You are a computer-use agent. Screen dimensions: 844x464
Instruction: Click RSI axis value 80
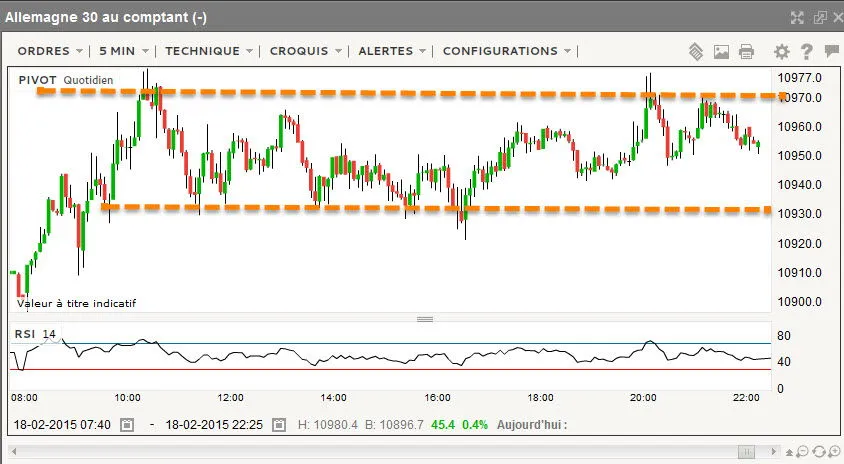[784, 336]
